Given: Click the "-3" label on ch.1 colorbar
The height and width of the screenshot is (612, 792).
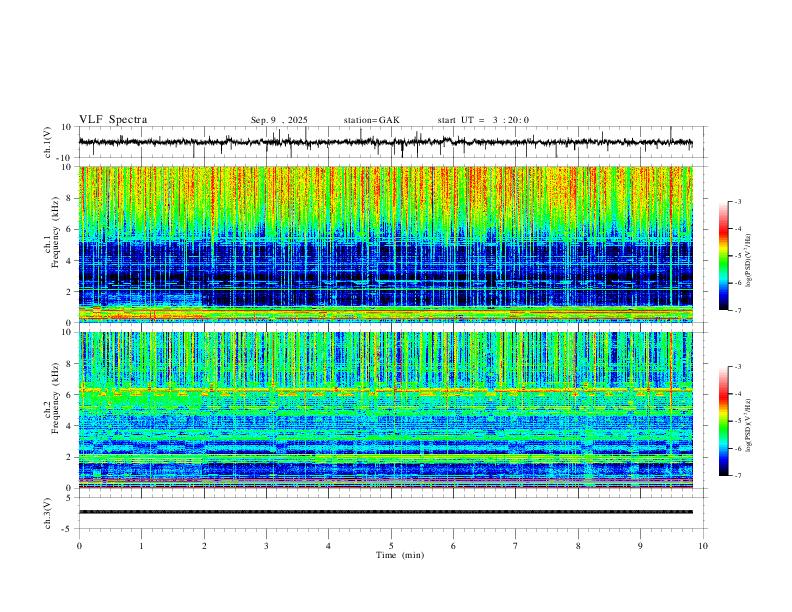Looking at the screenshot, I should [x=738, y=201].
